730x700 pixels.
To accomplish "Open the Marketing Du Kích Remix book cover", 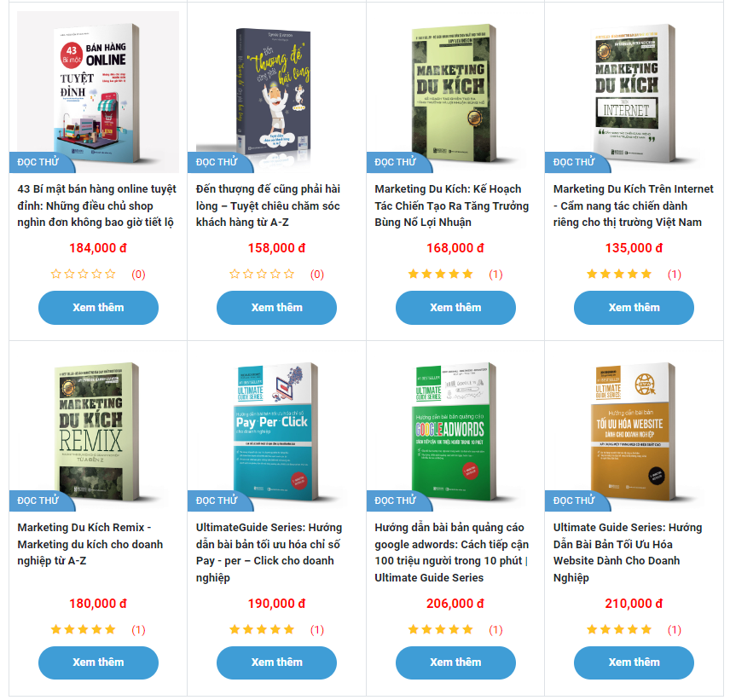I will pos(98,431).
